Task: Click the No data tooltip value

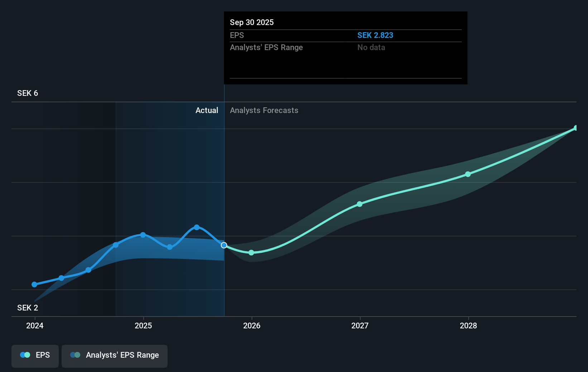Action: 371,48
